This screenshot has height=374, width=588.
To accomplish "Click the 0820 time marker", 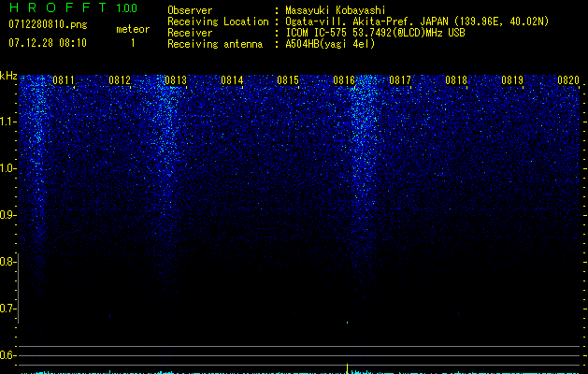I will (x=568, y=80).
